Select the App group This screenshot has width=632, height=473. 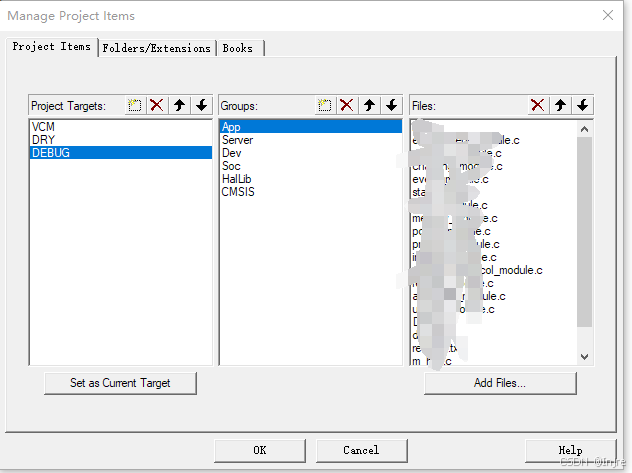coord(311,127)
